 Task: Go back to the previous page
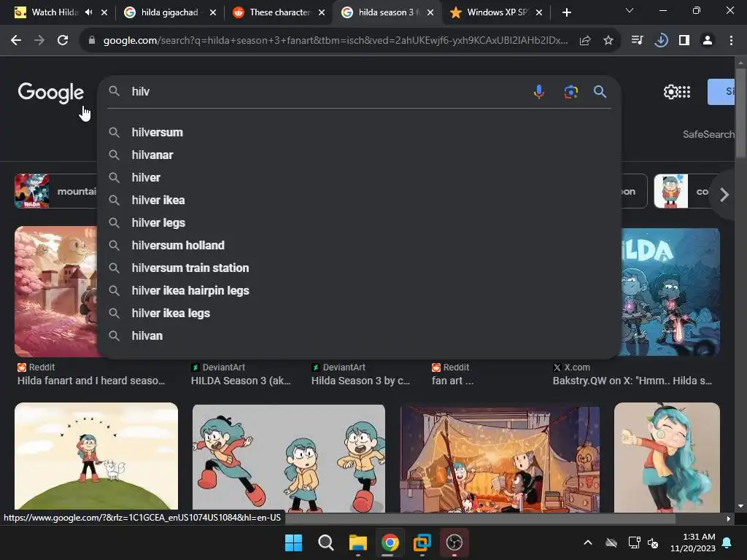point(16,41)
